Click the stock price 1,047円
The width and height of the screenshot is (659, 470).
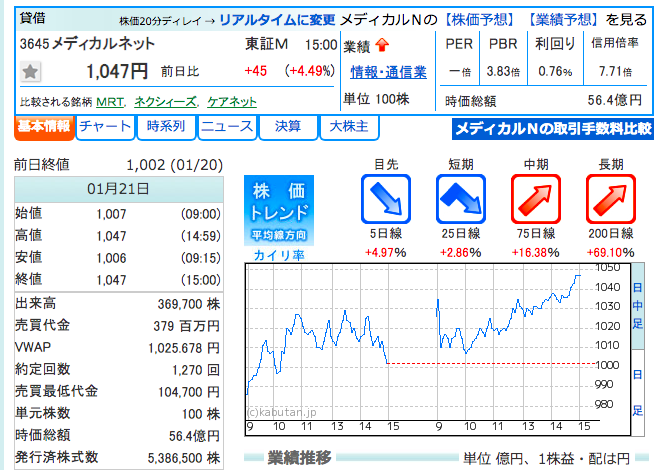coord(117,71)
